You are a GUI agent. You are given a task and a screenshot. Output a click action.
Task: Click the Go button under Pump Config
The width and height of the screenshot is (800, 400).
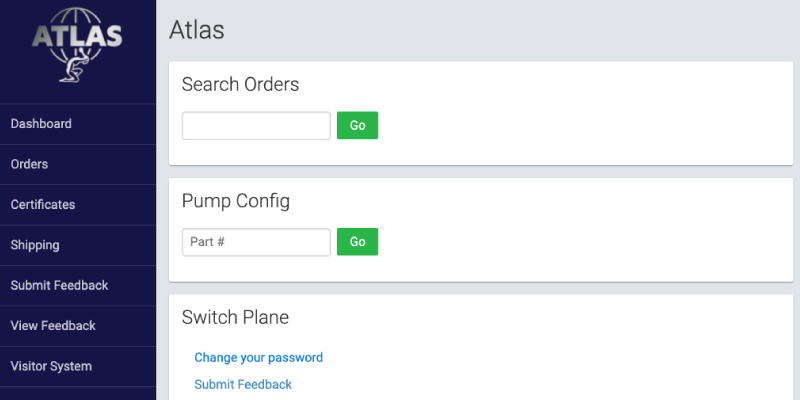coord(357,242)
